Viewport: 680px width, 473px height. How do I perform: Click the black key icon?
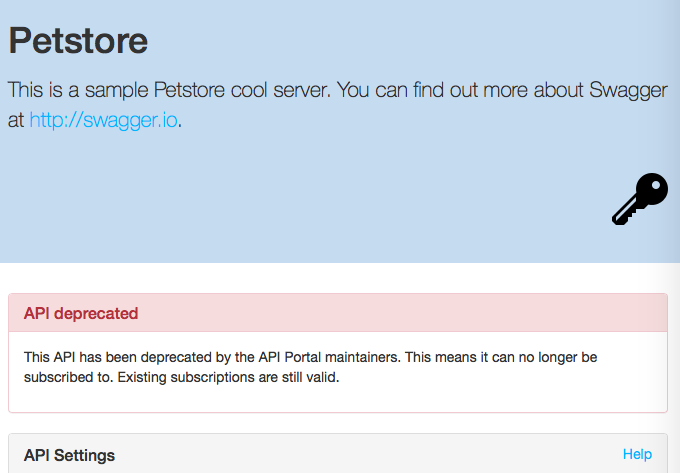(640, 199)
